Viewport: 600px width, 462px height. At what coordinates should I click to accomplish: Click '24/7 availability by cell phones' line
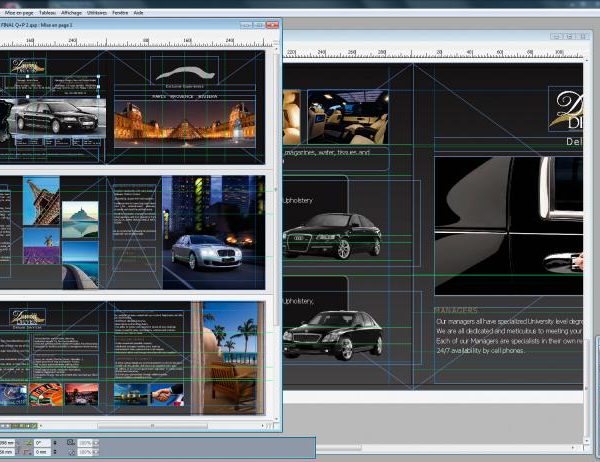480,351
